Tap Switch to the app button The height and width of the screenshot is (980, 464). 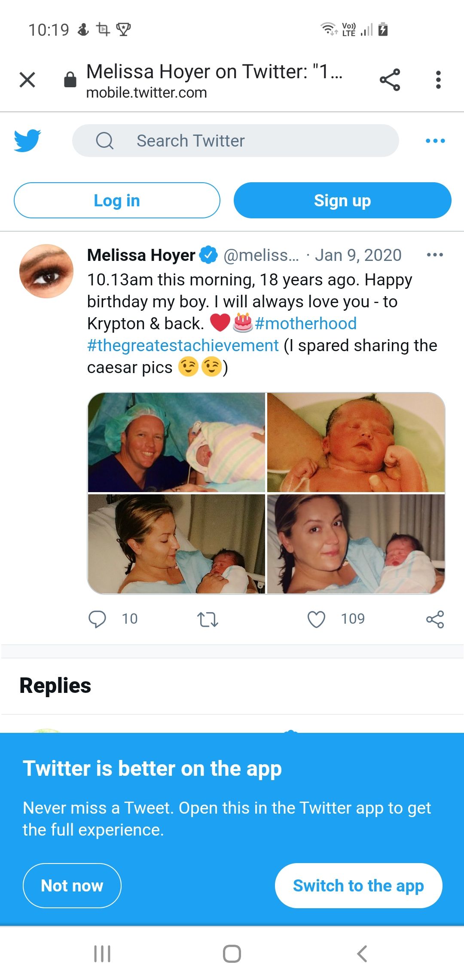(x=358, y=885)
